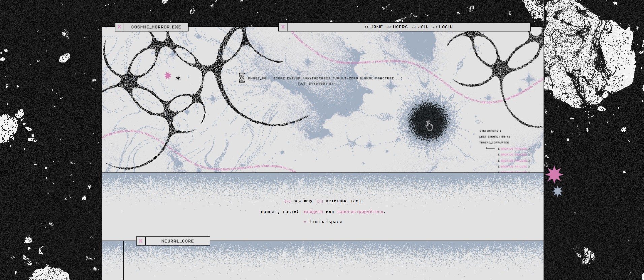Click the LAST SIGNAL: 00:13 text
Screen dimensions: 644x280
(x=494, y=137)
